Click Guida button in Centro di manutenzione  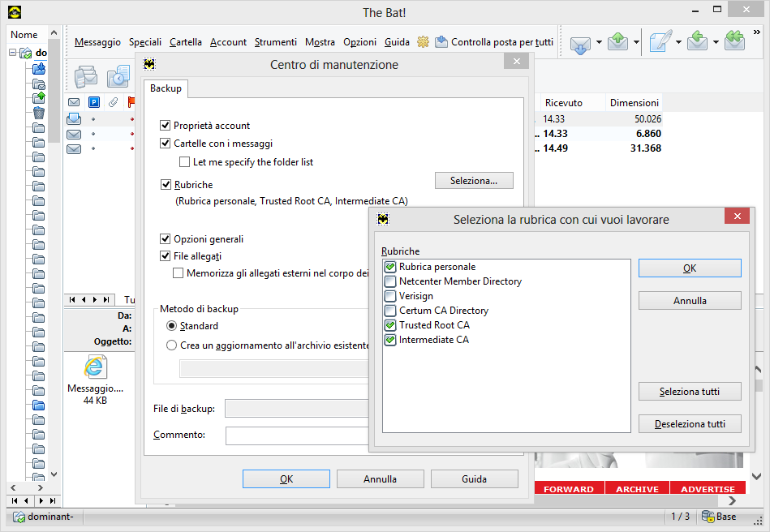(x=475, y=479)
